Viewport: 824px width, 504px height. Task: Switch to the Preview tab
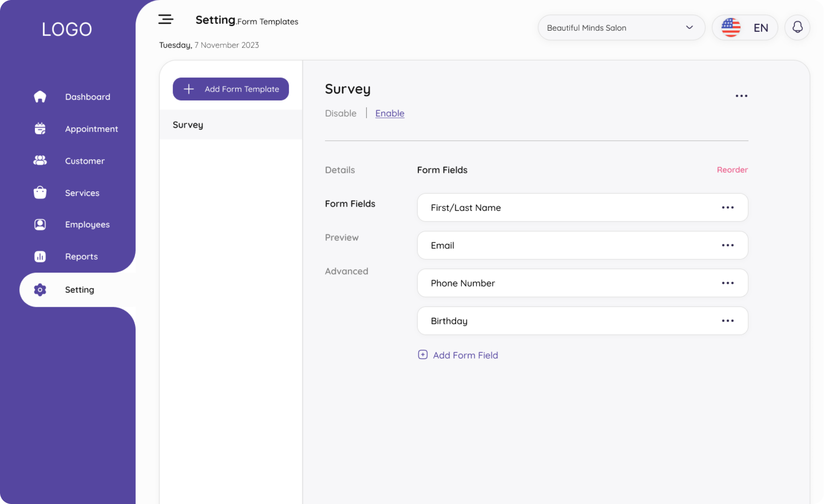tap(341, 237)
